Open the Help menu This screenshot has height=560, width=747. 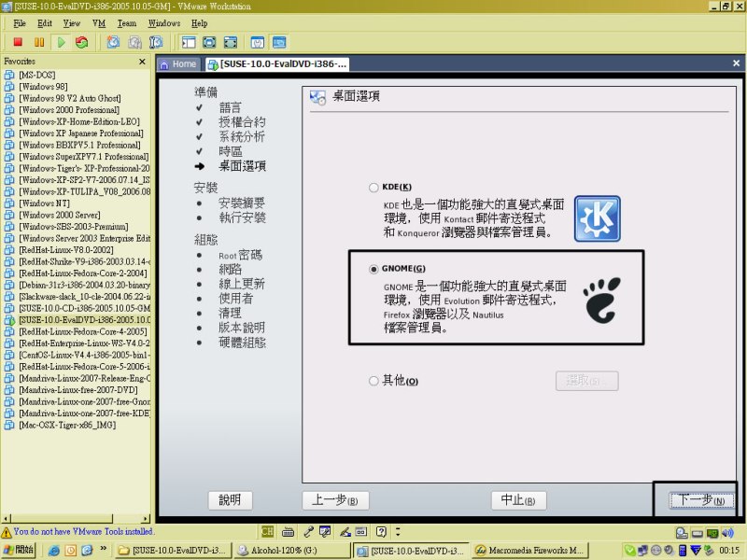tap(199, 23)
